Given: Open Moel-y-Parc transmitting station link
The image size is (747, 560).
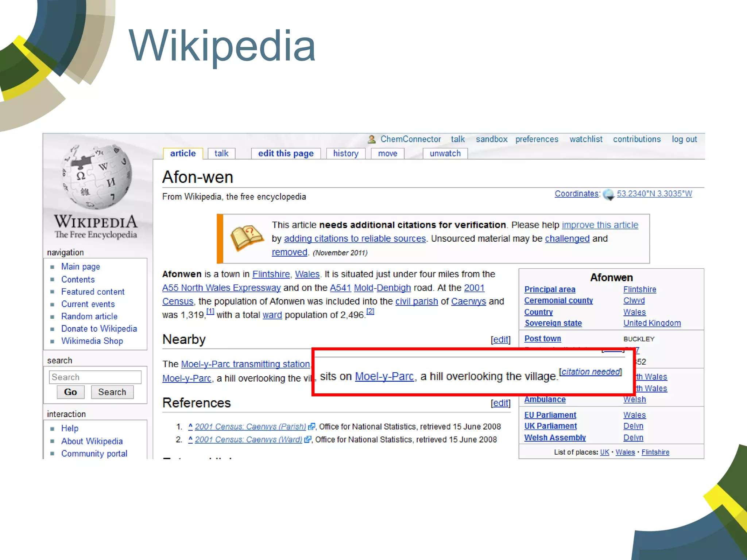Looking at the screenshot, I should pyautogui.click(x=245, y=364).
